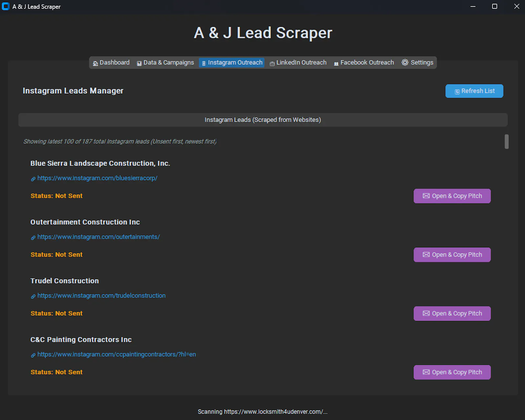525x420 pixels.
Task: Click the Instagram Leads section header bar
Action: point(263,120)
